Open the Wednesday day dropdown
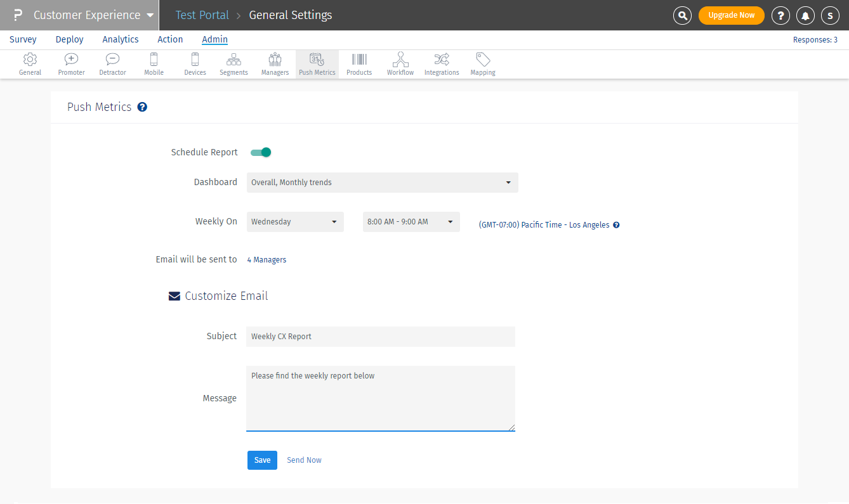The height and width of the screenshot is (504, 849). (x=295, y=222)
